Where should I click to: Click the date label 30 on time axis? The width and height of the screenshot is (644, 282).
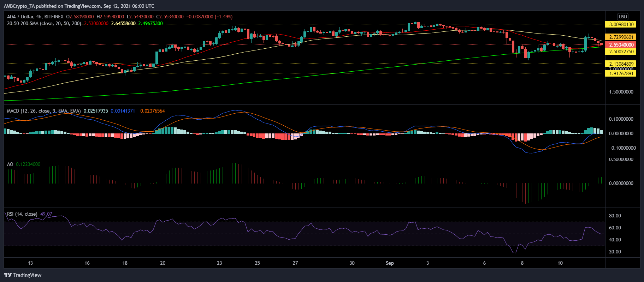pos(352,263)
